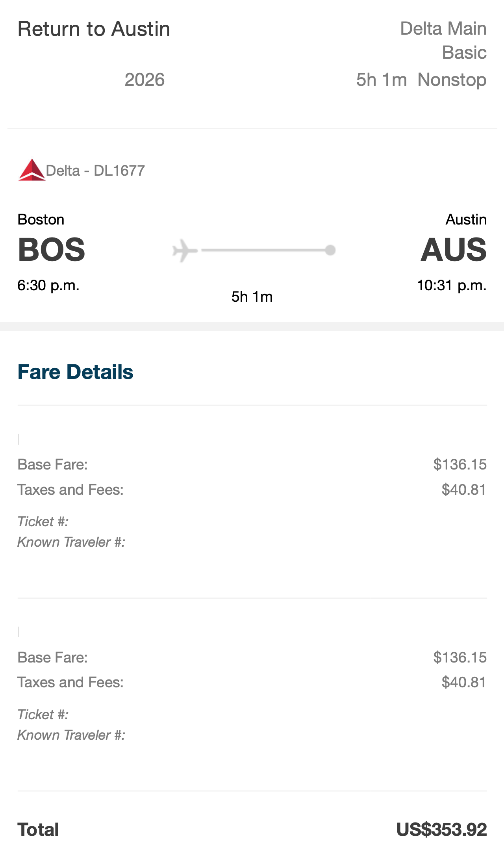Open flight number DL1677
This screenshot has height=850, width=504.
pos(119,171)
